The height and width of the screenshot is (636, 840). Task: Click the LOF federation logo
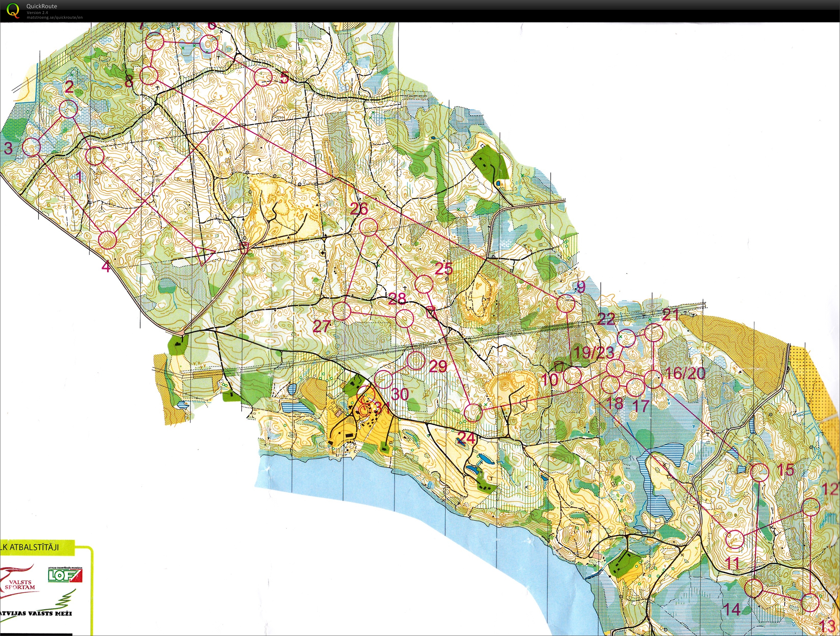(x=65, y=576)
